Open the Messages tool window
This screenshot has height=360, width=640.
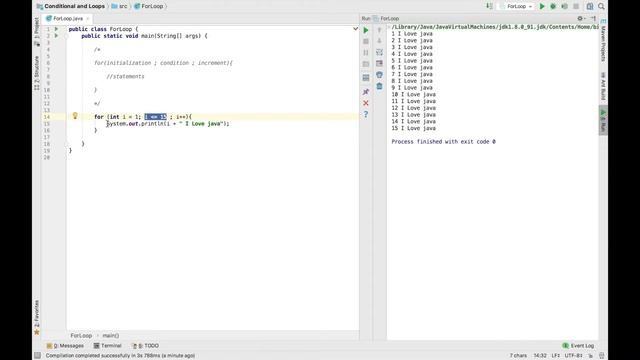[65, 346]
